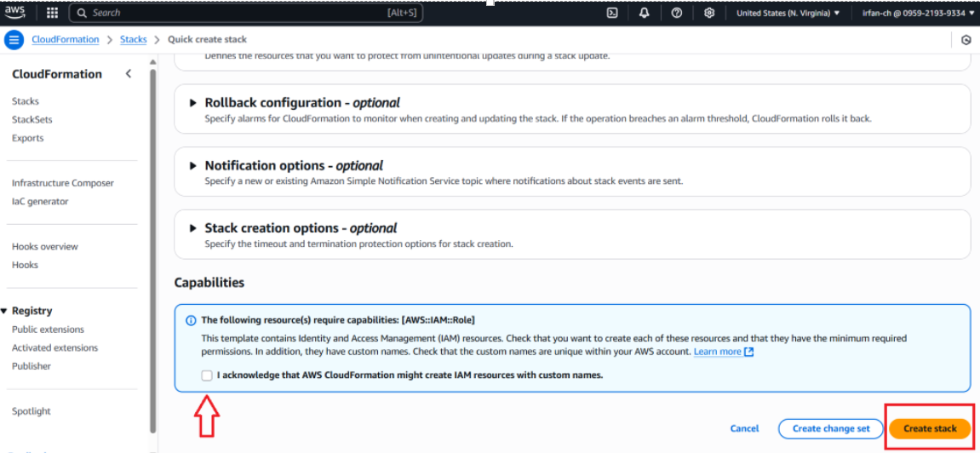Click the info icon in Capabilities alert

pyautogui.click(x=192, y=320)
